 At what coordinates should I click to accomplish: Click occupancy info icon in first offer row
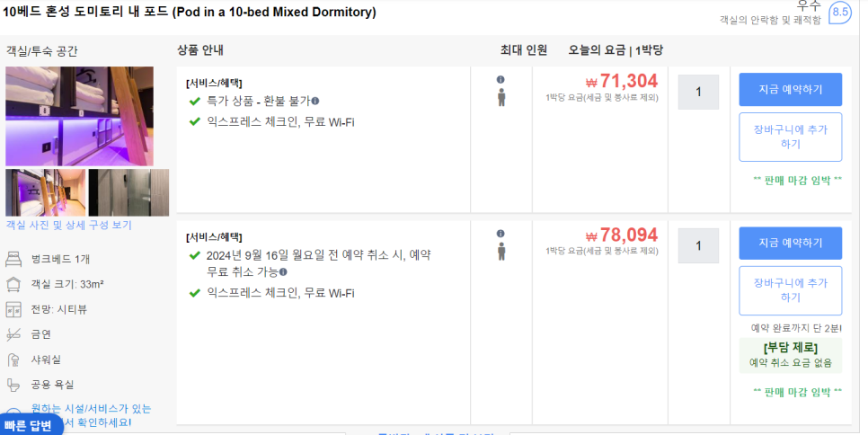[500, 80]
